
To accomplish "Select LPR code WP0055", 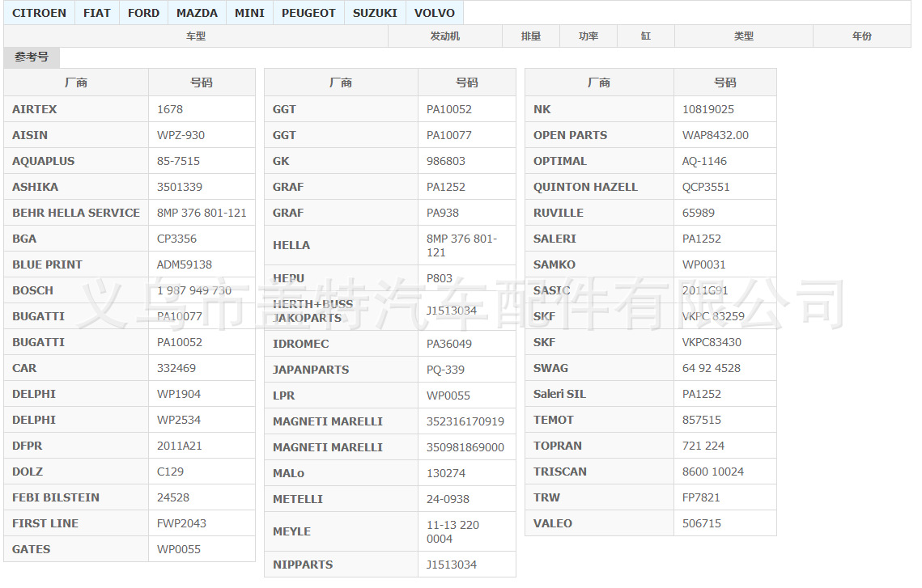I will [x=467, y=396].
